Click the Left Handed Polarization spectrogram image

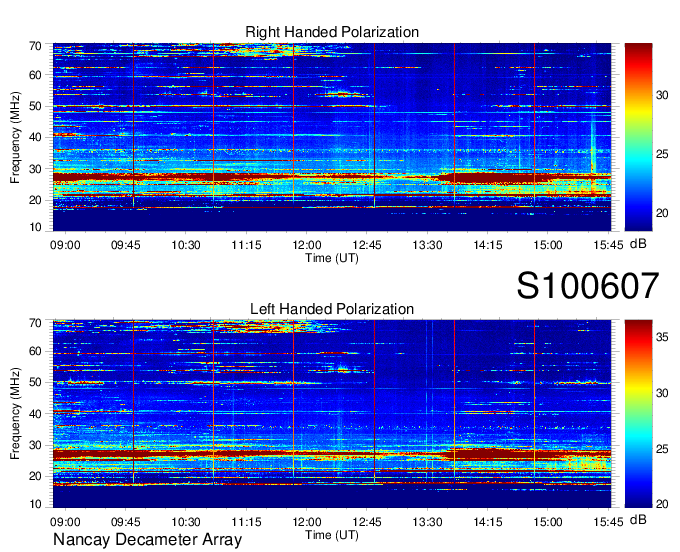332,414
